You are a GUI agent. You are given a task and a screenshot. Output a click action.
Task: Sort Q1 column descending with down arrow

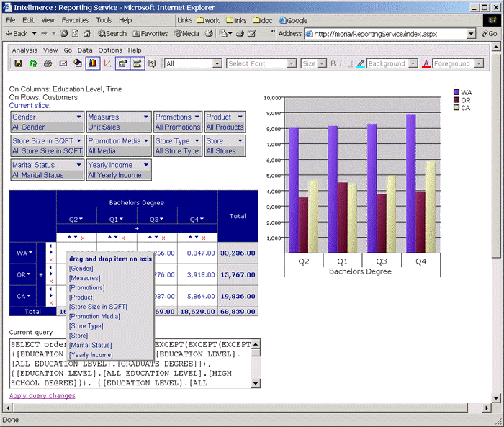[x=116, y=237]
